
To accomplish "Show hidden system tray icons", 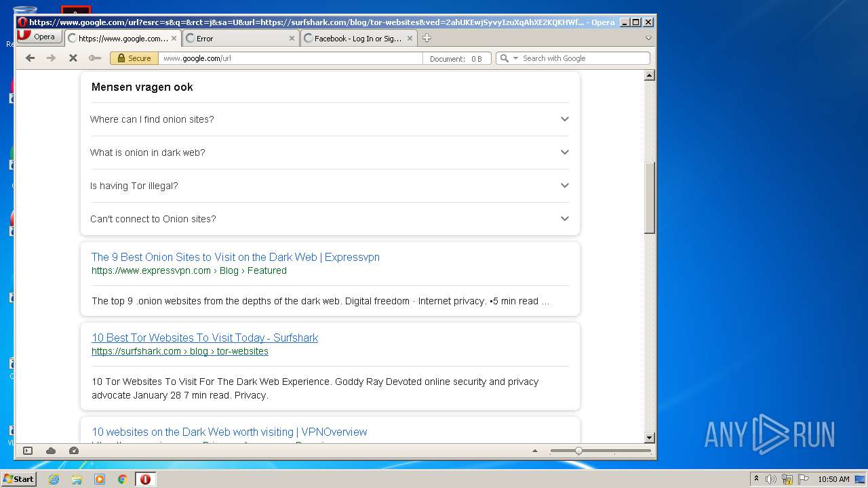I will (x=757, y=479).
